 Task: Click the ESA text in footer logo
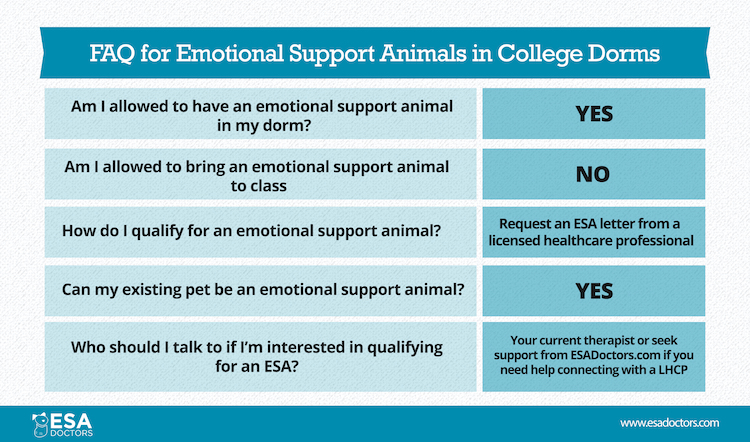(70, 421)
